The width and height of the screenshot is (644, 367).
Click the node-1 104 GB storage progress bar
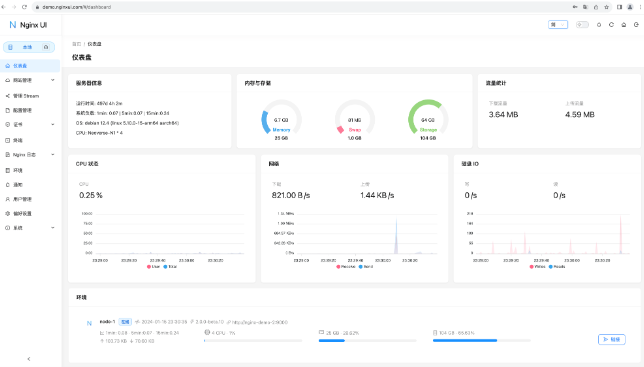482,340
